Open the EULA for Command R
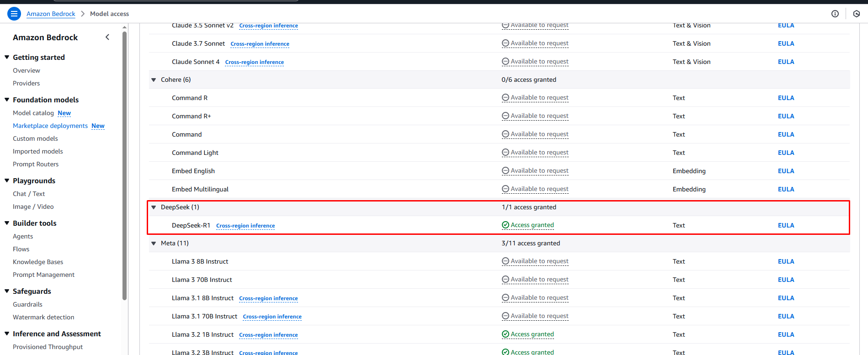Viewport: 868px width, 355px height. (x=786, y=98)
